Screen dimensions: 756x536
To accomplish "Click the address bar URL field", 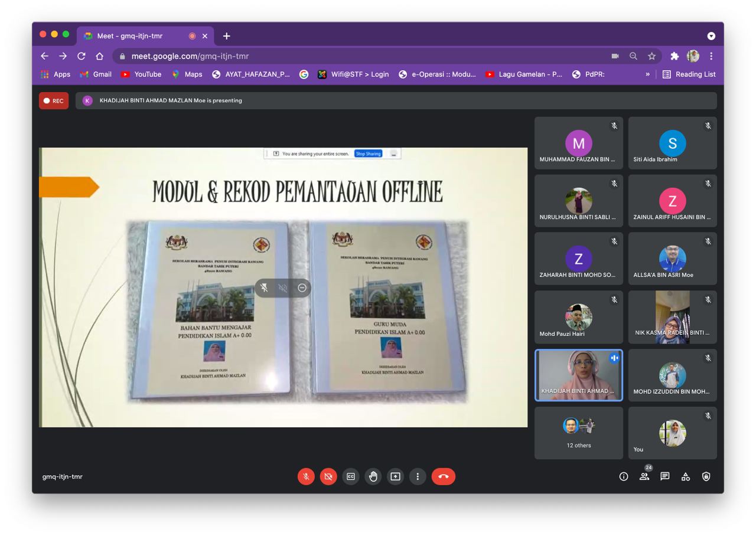I will [354, 56].
